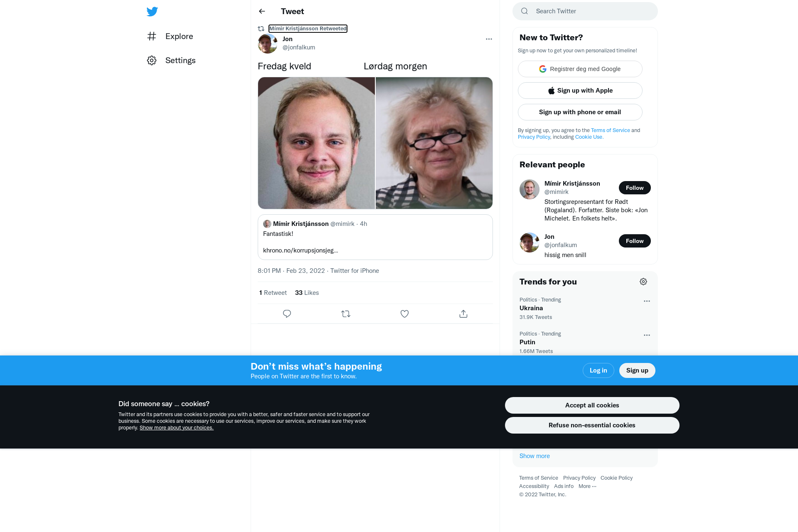This screenshot has height=532, width=798.
Task: Click Refuse non-essential cookies
Action: [592, 425]
